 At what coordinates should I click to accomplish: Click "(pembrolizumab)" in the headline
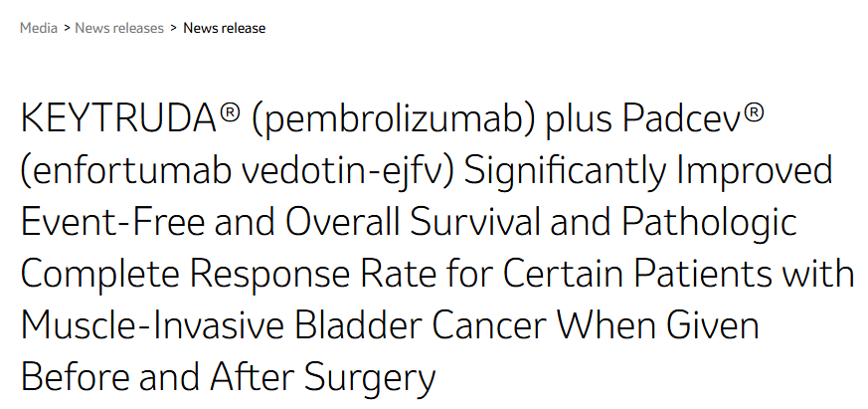(x=390, y=119)
